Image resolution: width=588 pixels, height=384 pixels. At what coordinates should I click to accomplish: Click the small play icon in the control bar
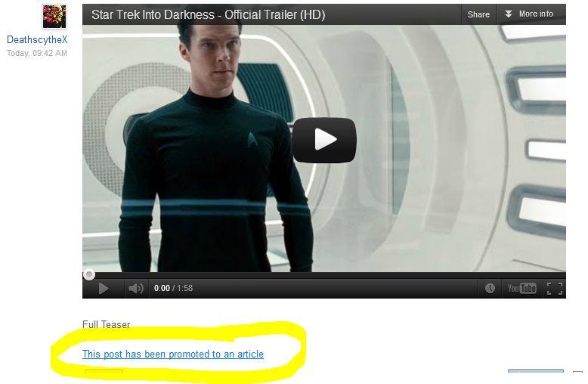[103, 288]
